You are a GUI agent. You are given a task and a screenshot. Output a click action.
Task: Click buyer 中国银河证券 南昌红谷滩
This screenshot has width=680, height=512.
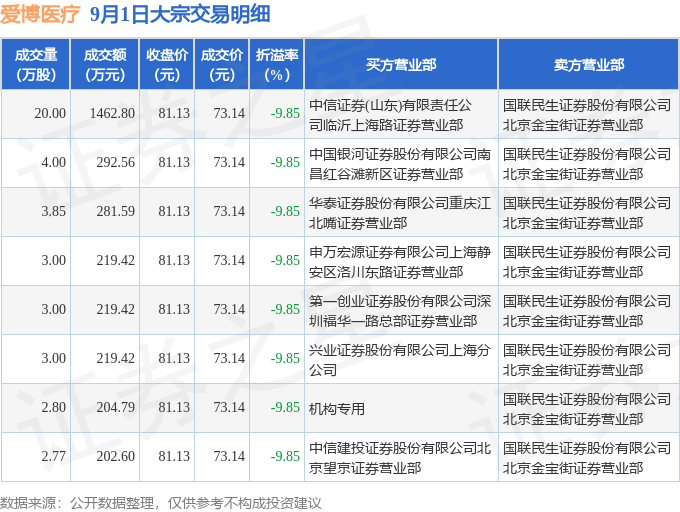click(400, 164)
